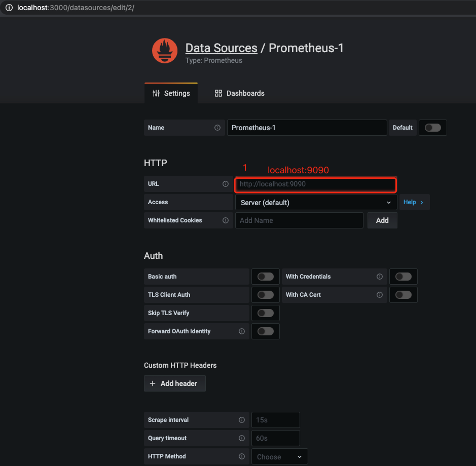The width and height of the screenshot is (476, 466).
Task: Click the Query timeout input field
Action: [x=276, y=438]
